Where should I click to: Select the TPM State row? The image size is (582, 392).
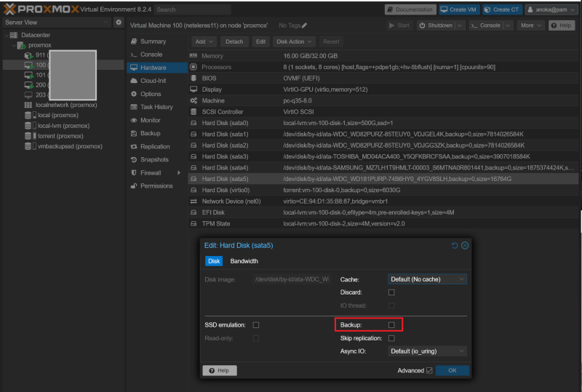pos(385,223)
